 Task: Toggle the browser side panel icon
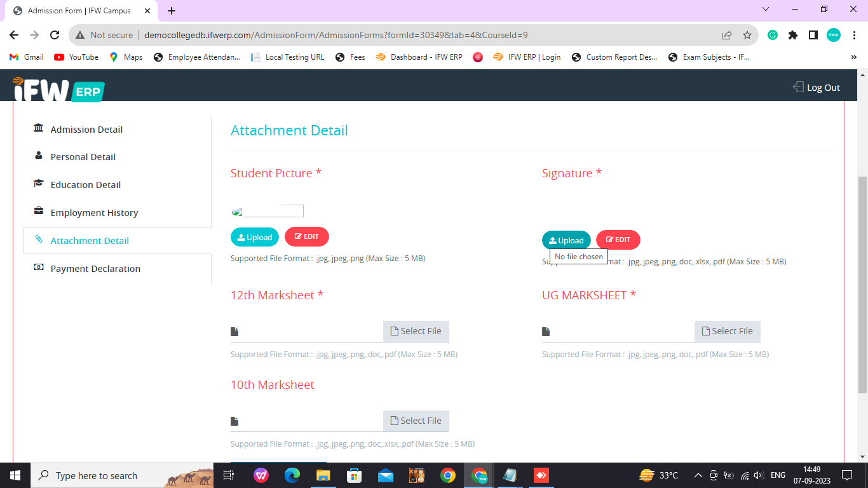pyautogui.click(x=813, y=35)
